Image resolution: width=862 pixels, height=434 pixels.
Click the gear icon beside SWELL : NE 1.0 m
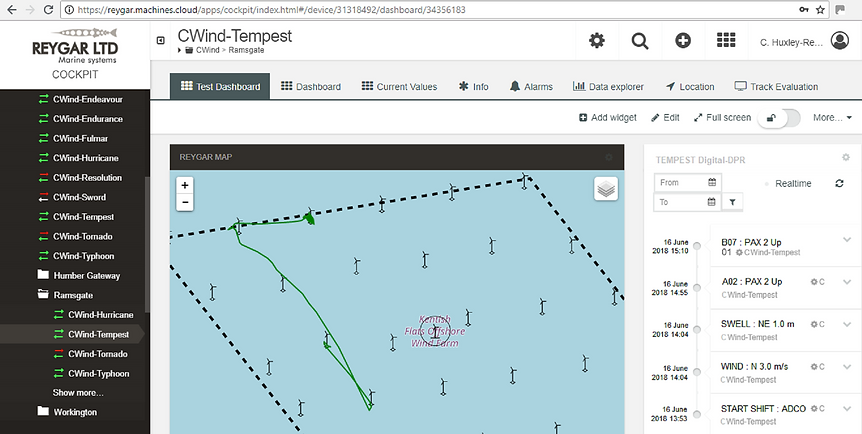814,324
